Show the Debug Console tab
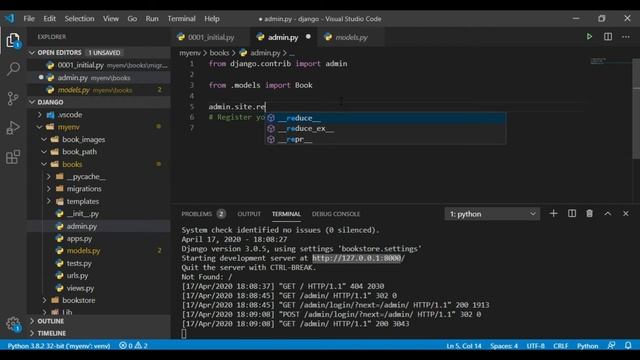The width and height of the screenshot is (640, 360). coord(336,214)
